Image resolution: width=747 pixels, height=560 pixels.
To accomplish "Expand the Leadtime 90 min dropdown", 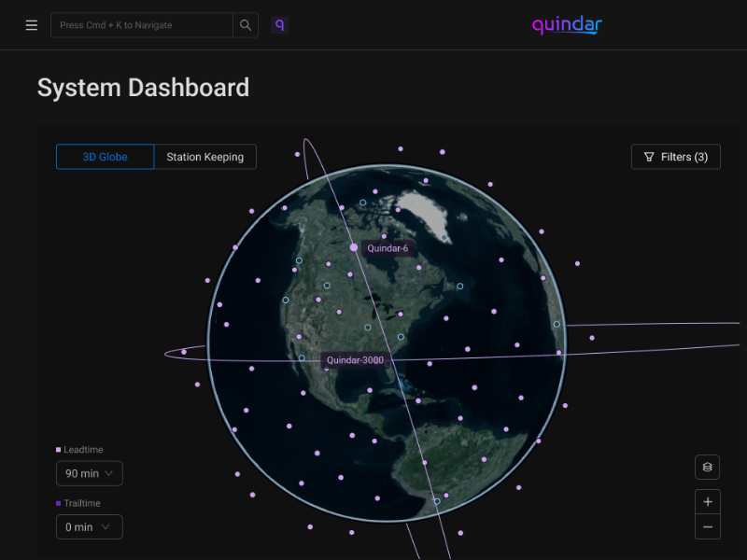I will tap(90, 473).
